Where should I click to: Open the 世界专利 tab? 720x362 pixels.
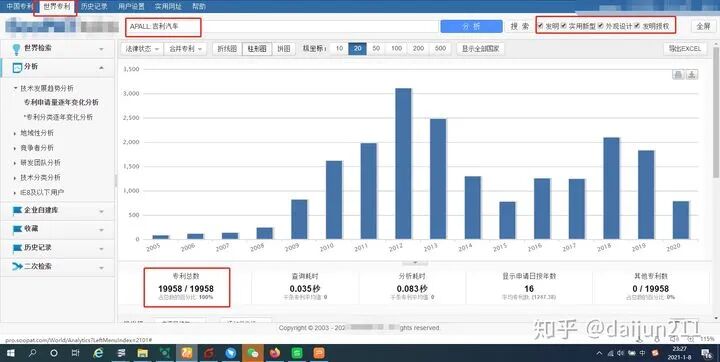click(x=57, y=6)
